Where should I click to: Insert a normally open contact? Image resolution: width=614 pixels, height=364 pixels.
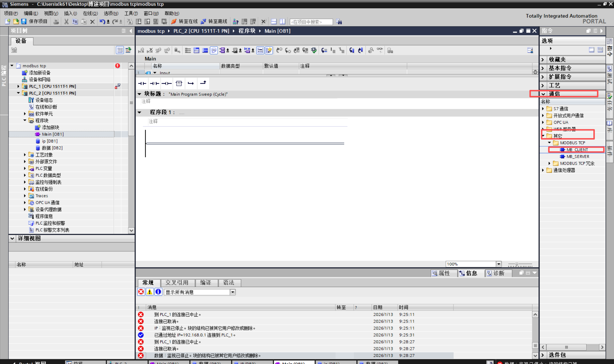pos(142,83)
